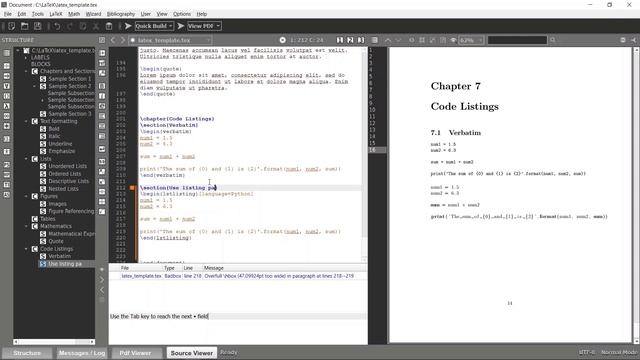The image size is (640, 360).
Task: Go to next PDF page with down arrow
Action: point(398,40)
